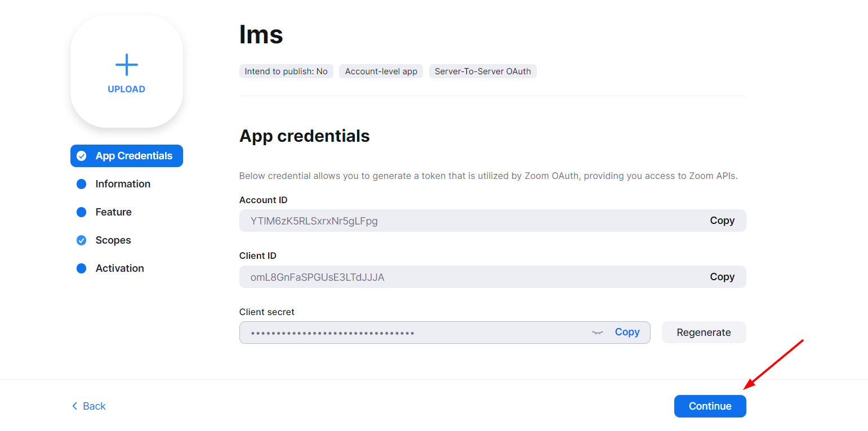Open the Server-To-Server OAuth badge
This screenshot has height=431, width=868.
[x=483, y=71]
